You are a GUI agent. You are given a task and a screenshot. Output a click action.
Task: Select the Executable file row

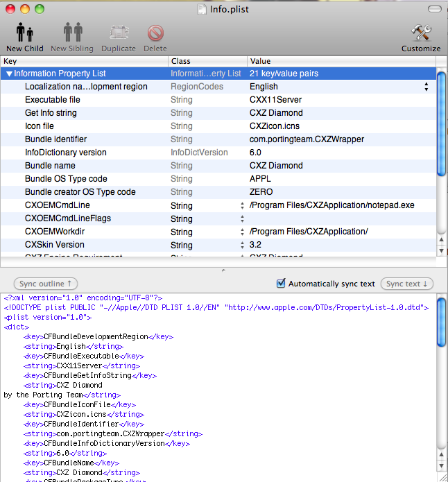pos(218,100)
